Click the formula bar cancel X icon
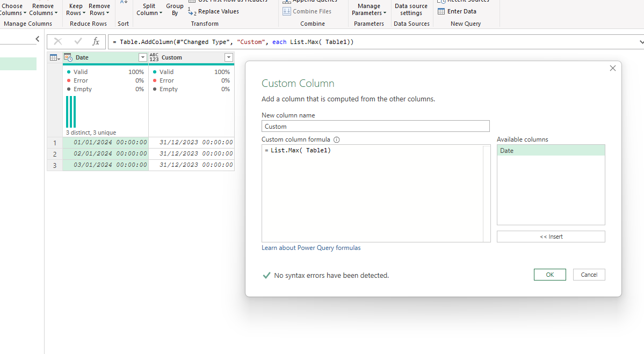 click(x=58, y=41)
